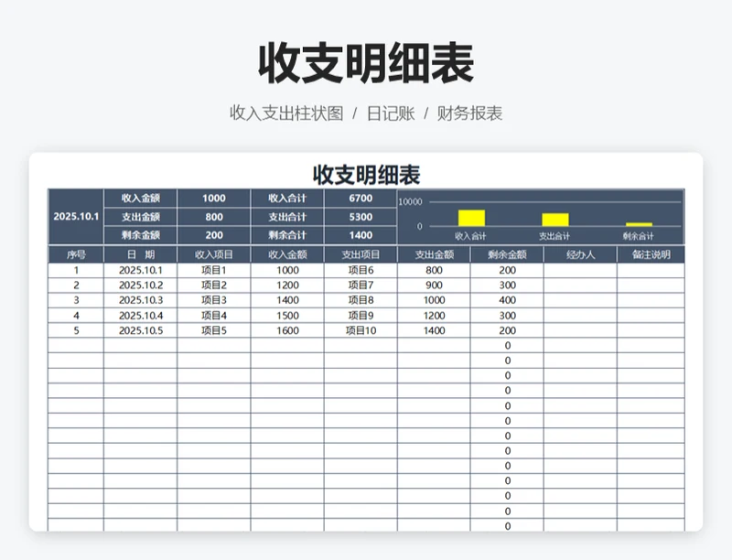Select the date cell 2025.10.5
Viewport: 732px width, 560px height.
click(x=141, y=330)
